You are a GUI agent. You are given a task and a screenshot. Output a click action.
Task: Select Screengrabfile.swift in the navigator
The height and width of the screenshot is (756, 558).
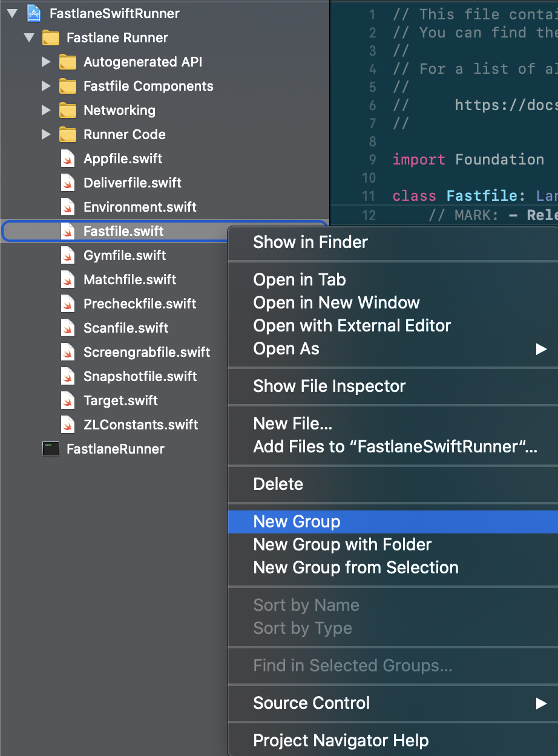click(147, 352)
